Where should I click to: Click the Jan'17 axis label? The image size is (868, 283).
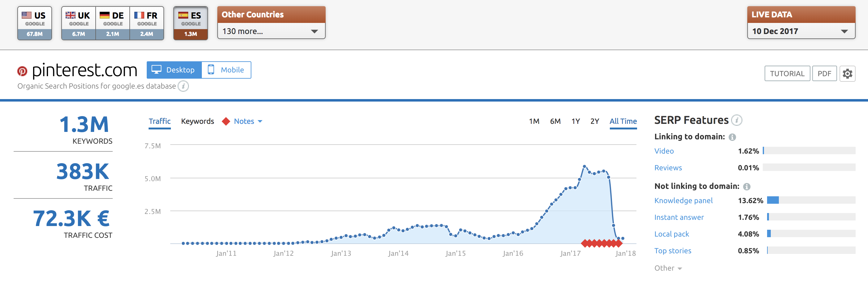571,253
